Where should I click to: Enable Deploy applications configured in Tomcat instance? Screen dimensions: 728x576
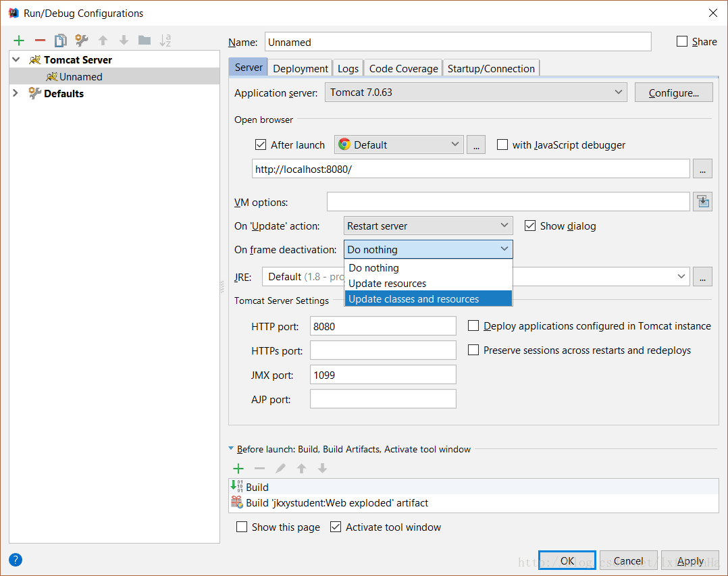[x=473, y=326]
